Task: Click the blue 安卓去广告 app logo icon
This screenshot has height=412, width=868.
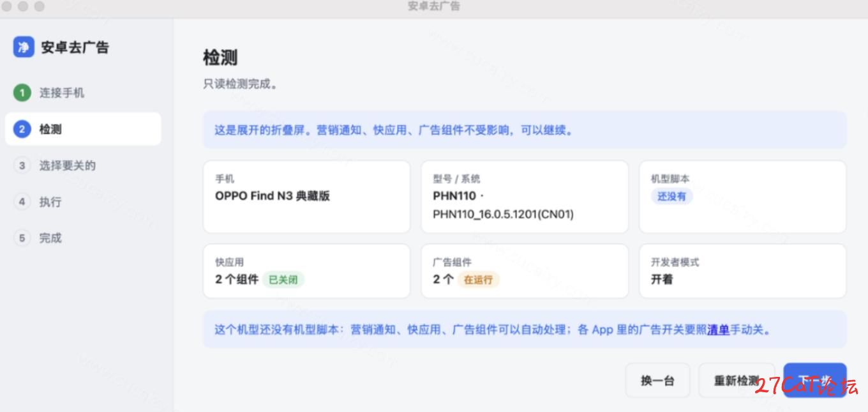Action: [24, 47]
